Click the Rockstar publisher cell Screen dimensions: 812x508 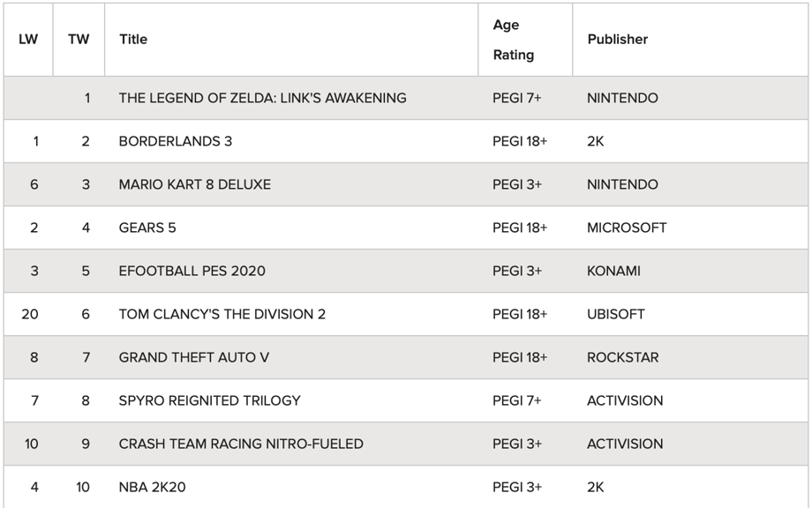coord(622,357)
